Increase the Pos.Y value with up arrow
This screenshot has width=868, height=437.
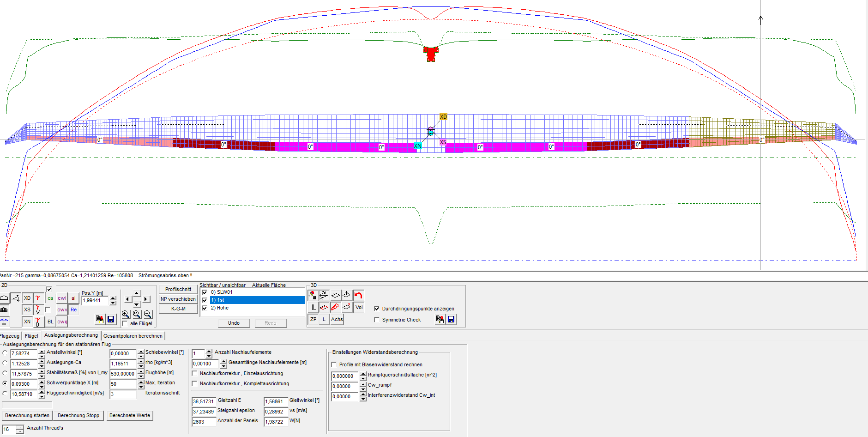pyautogui.click(x=113, y=298)
